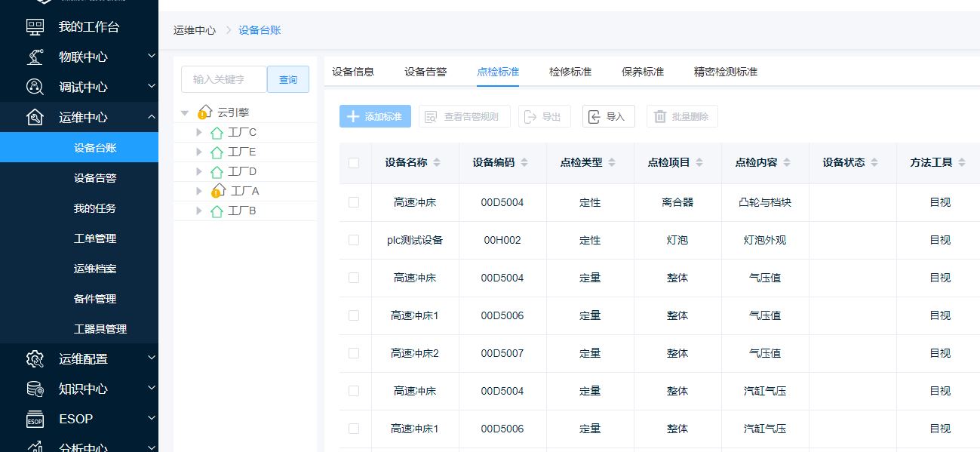This screenshot has height=452, width=980.
Task: Switch to the 检修标准 tab
Action: [x=570, y=72]
